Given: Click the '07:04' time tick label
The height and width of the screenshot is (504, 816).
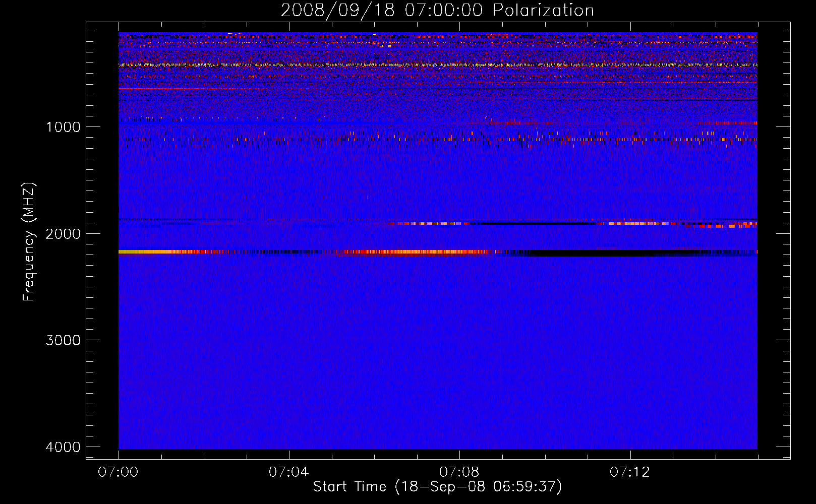Looking at the screenshot, I should [289, 472].
